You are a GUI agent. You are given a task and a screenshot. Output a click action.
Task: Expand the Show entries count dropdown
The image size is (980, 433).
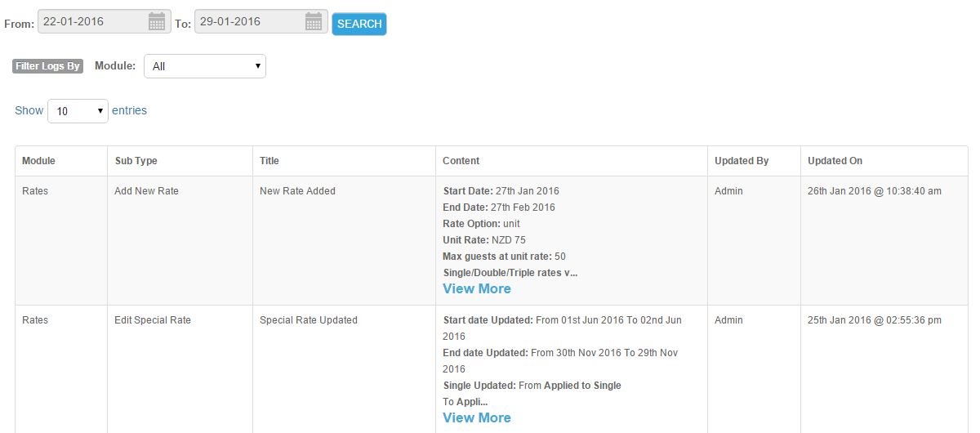[x=78, y=111]
